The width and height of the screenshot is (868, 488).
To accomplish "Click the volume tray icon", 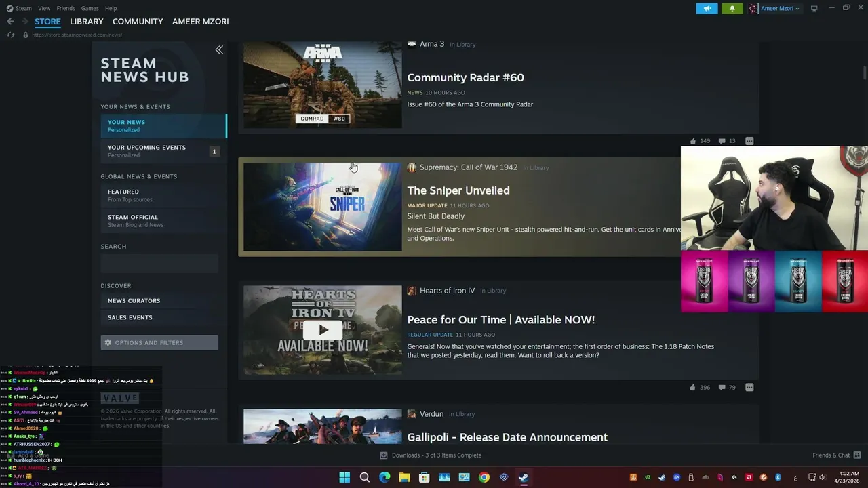I will click(x=823, y=477).
